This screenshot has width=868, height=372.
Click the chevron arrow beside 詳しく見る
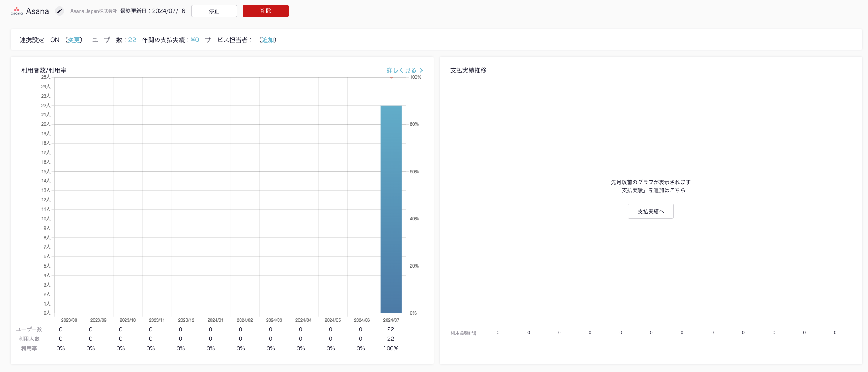(x=421, y=70)
